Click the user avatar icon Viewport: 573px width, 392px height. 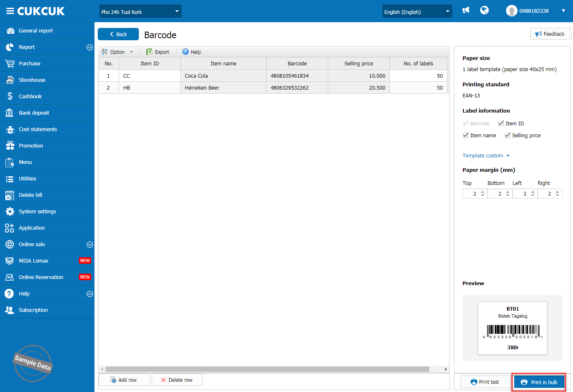[x=511, y=11]
